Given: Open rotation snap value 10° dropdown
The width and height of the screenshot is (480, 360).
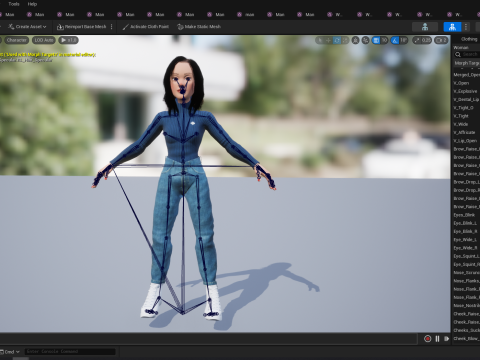Looking at the screenshot, I should click(403, 40).
